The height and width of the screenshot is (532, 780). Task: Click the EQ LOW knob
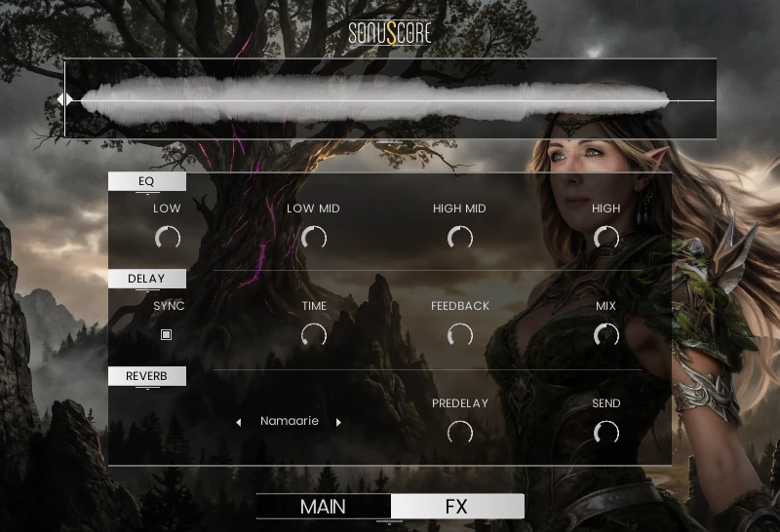(168, 238)
